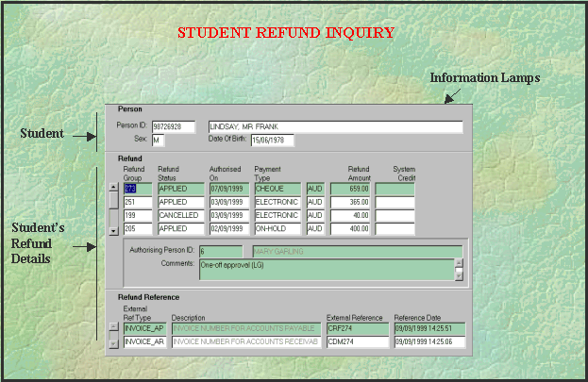Click external reference CRF274 field
The image size is (588, 382).
coord(357,328)
